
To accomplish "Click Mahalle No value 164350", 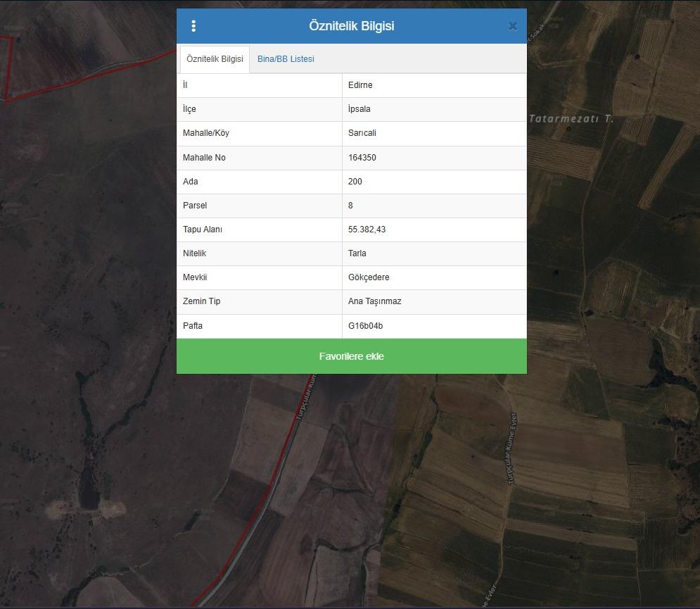I will pyautogui.click(x=362, y=158).
